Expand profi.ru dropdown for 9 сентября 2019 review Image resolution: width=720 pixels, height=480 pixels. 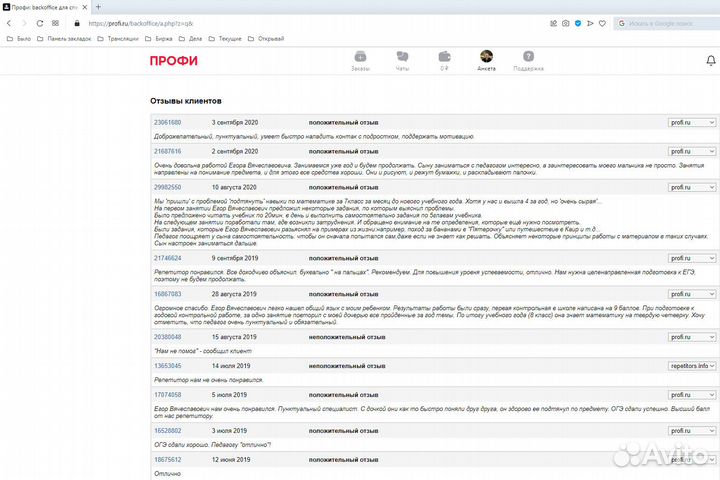[692, 258]
